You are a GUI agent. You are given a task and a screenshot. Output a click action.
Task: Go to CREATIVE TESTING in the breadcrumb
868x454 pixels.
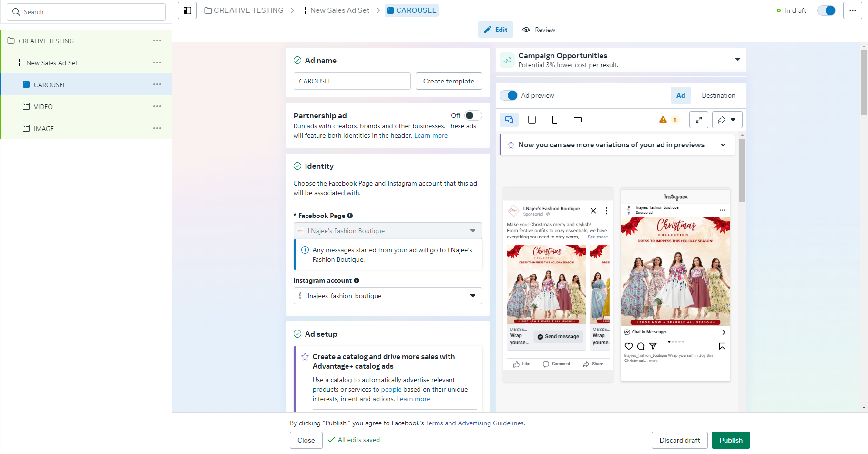click(244, 10)
